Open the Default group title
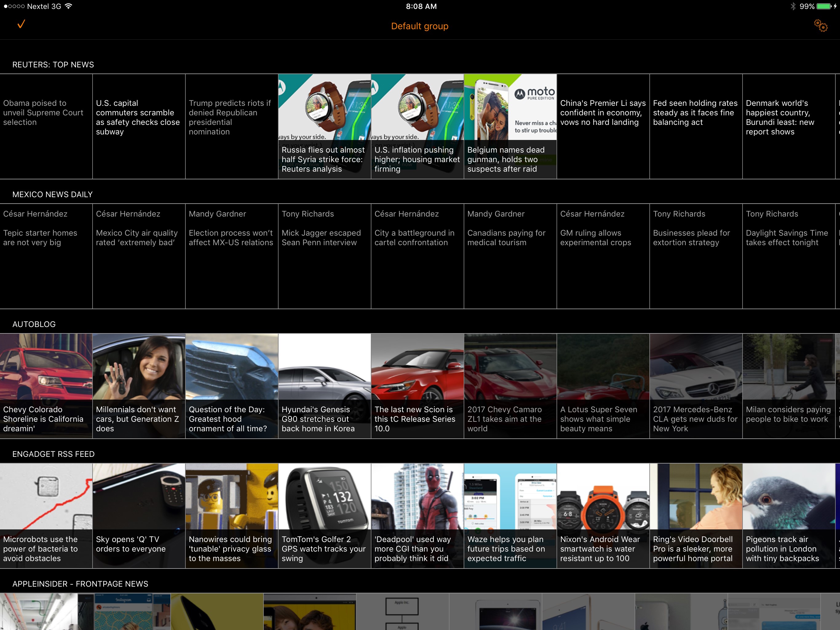The image size is (840, 630). (420, 26)
